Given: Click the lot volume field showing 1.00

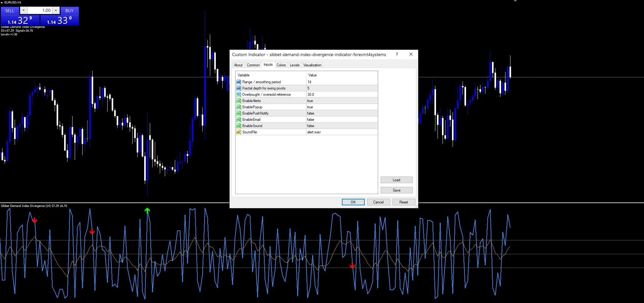Looking at the screenshot, I should 40,10.
